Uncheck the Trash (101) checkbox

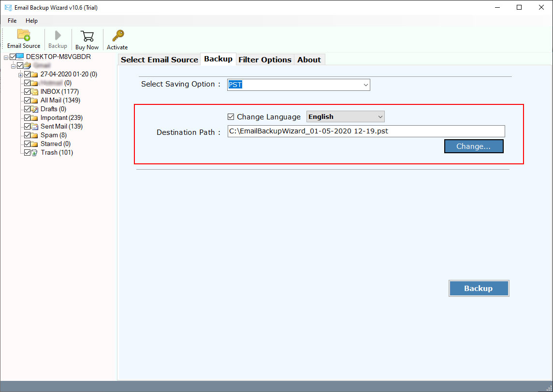point(27,153)
